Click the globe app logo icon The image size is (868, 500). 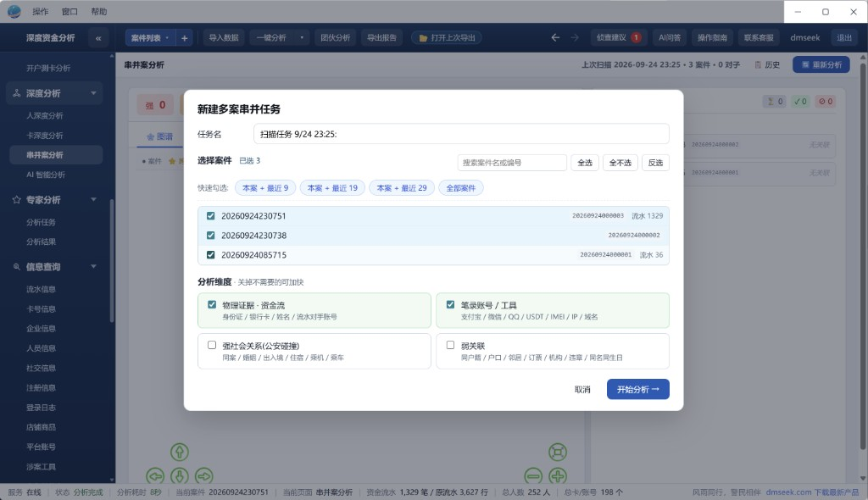point(14,11)
